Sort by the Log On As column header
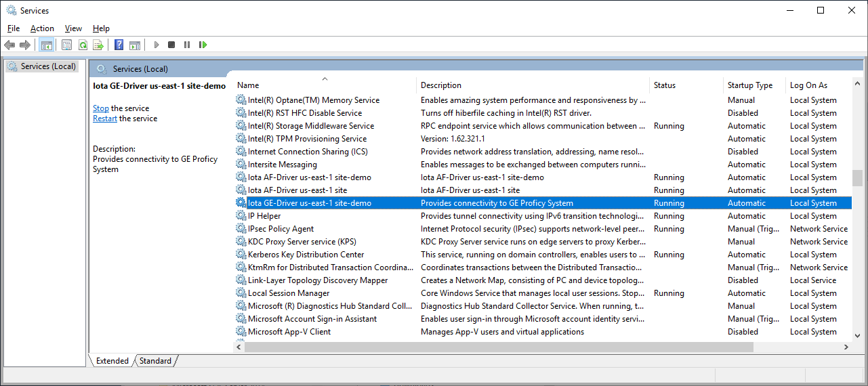The width and height of the screenshot is (868, 386). click(818, 85)
